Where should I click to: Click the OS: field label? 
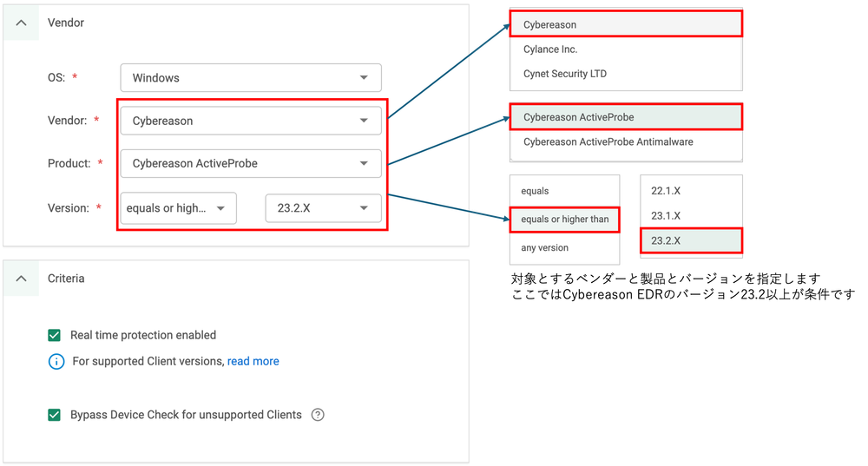pyautogui.click(x=56, y=77)
